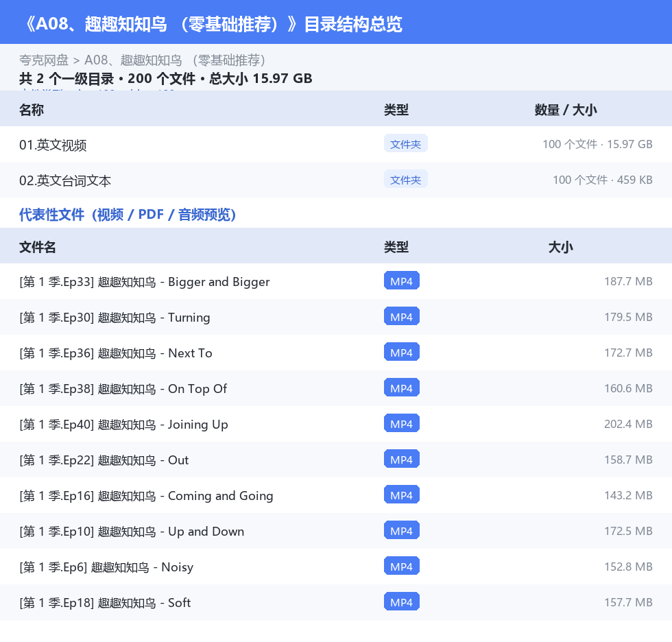Click MP4 badge for Ep22 Out
The height and width of the screenshot is (642, 672).
point(402,459)
